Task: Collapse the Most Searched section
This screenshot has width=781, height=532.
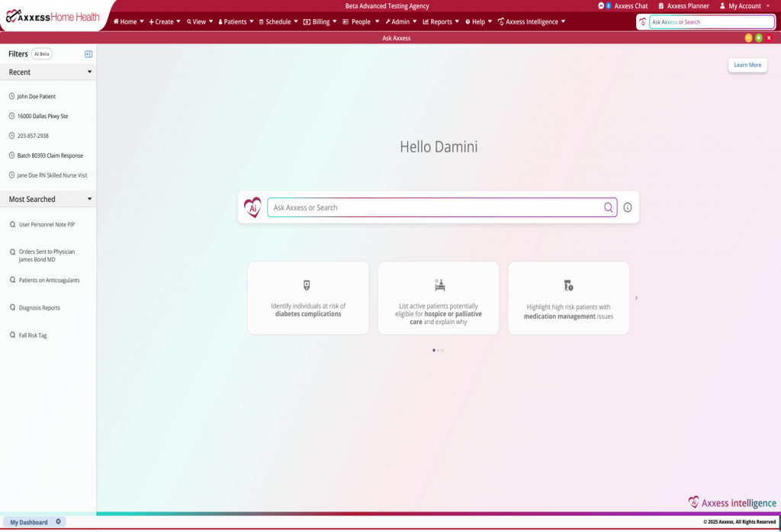Action: pyautogui.click(x=90, y=199)
